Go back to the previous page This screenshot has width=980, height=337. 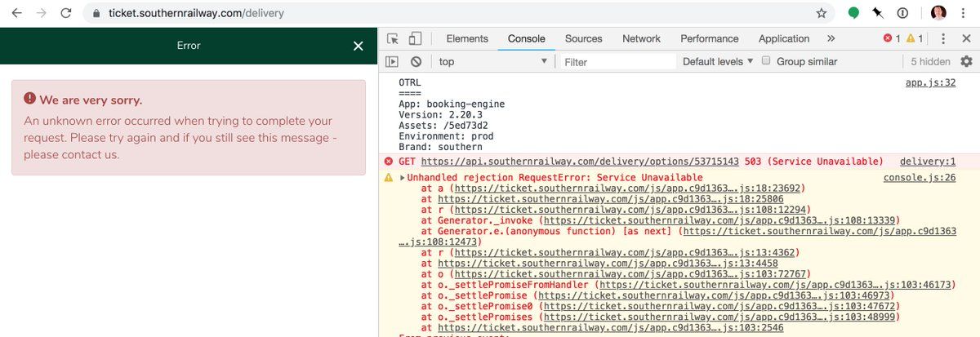pos(17,13)
